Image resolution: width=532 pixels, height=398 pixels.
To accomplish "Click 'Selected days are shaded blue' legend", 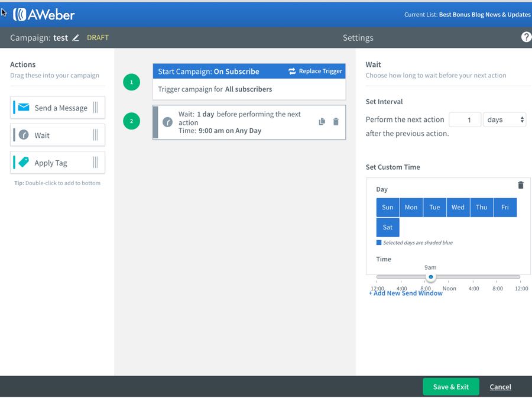I will [414, 242].
